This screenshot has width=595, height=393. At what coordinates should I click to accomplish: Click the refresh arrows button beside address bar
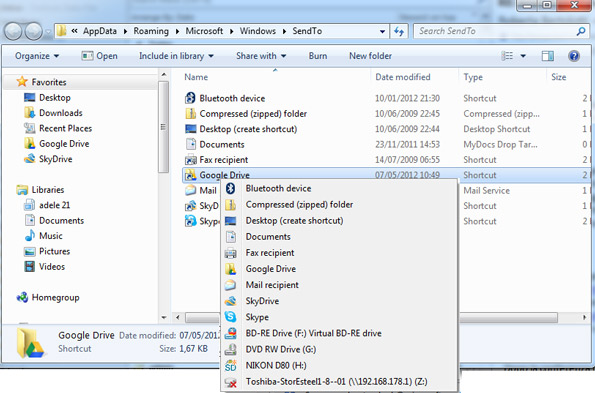click(x=399, y=31)
